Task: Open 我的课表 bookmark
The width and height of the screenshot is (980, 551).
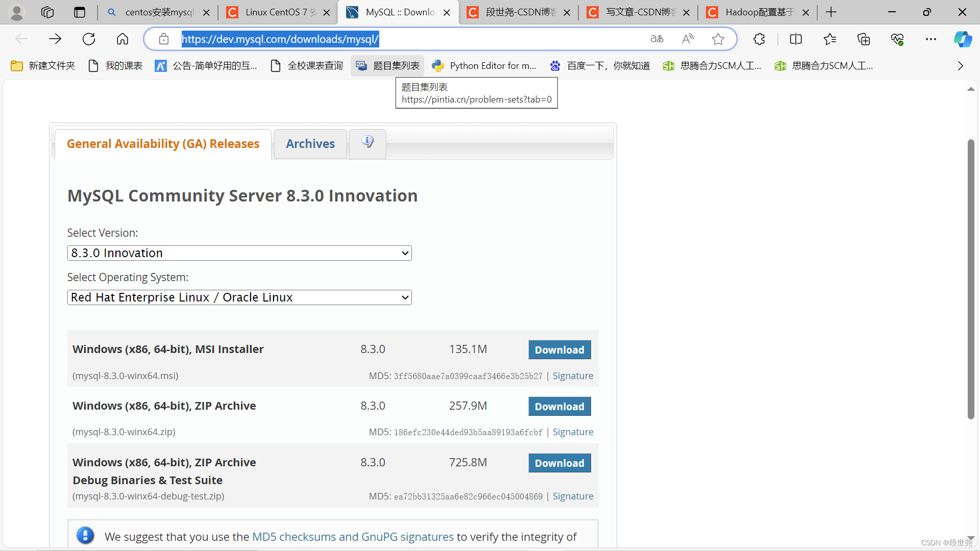Action: (115, 66)
